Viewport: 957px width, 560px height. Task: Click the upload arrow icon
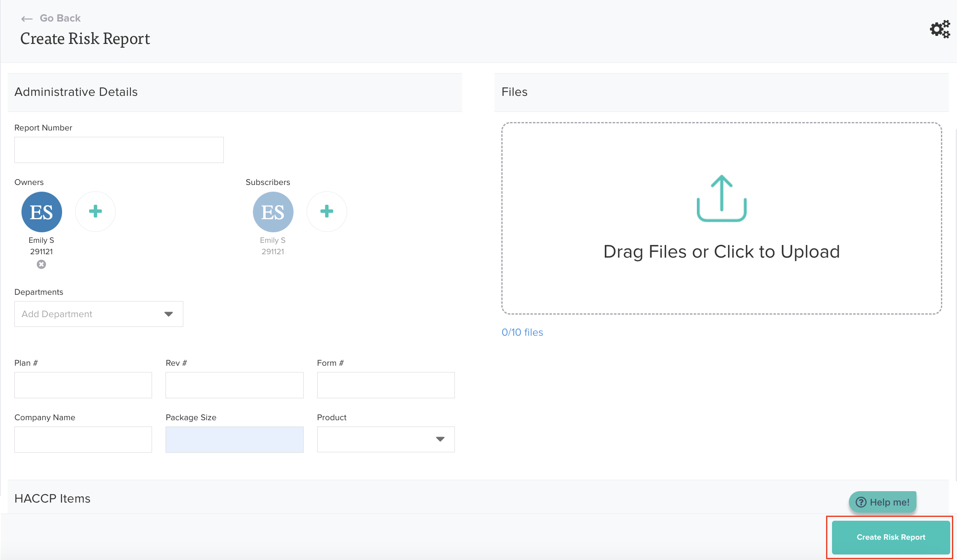pyautogui.click(x=721, y=198)
